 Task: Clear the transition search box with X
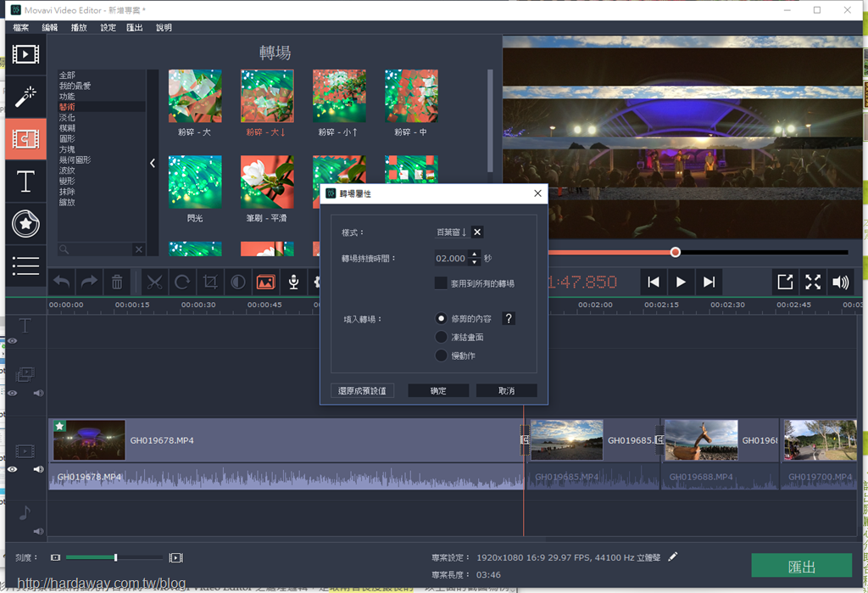(139, 249)
